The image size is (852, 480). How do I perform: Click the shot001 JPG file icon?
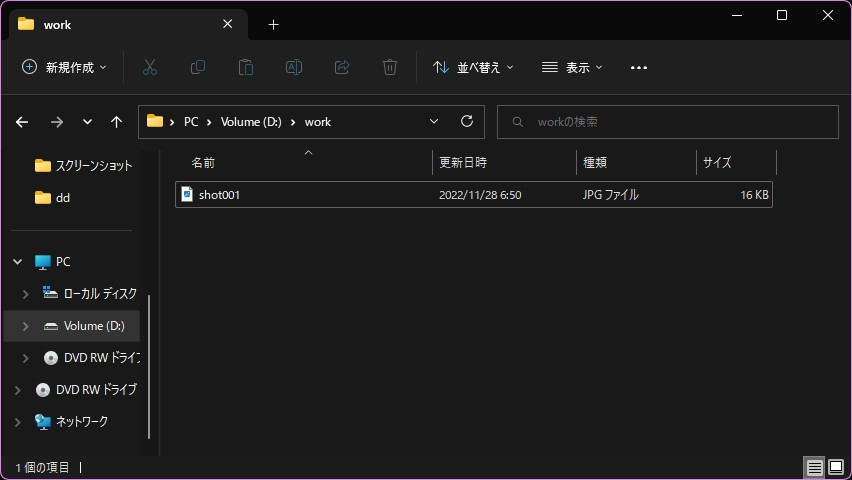click(x=187, y=194)
